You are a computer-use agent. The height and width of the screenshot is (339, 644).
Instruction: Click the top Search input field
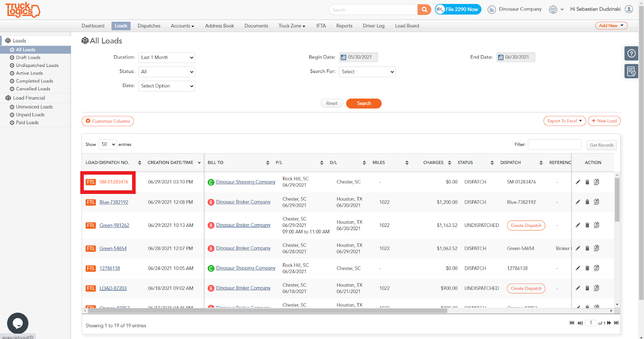373,10
